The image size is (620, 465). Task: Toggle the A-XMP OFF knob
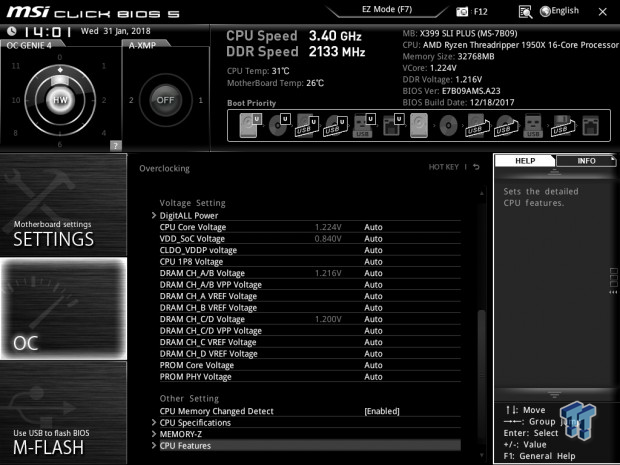[x=165, y=100]
